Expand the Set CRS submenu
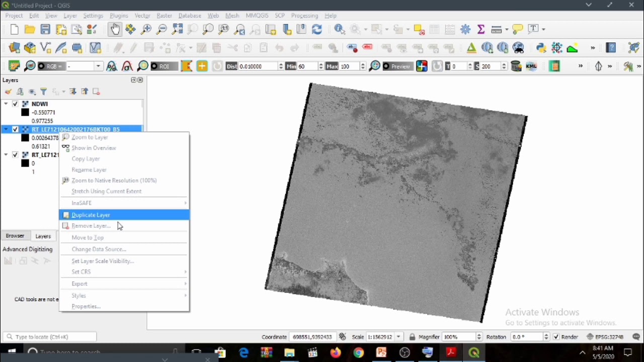Viewport: 644px width, 362px height. coord(124,272)
